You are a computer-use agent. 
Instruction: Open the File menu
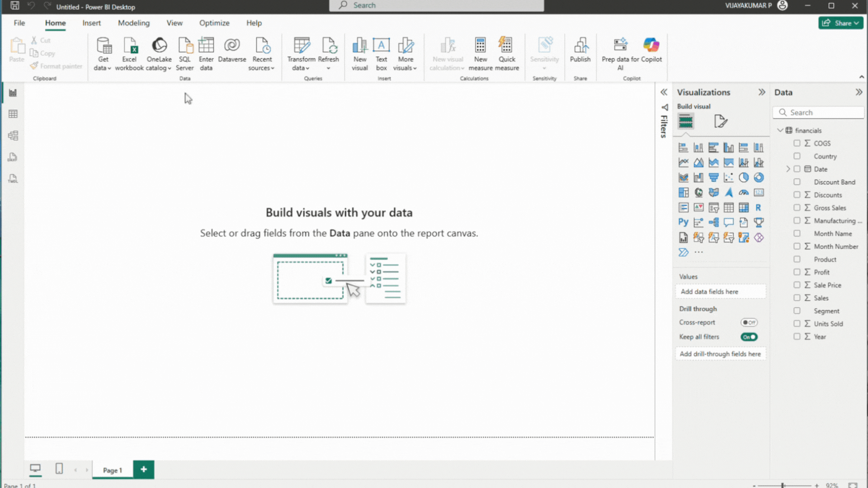click(19, 23)
